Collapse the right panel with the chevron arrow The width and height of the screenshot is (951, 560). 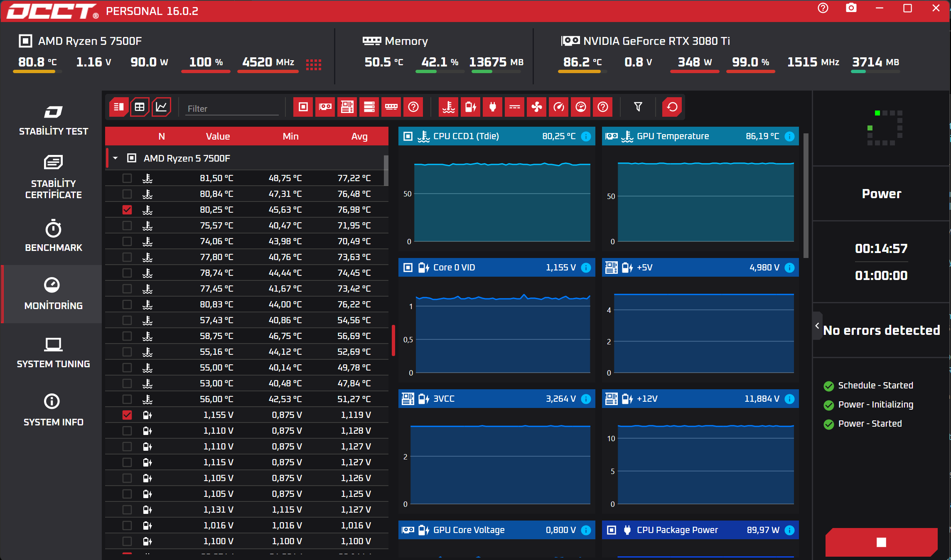[817, 326]
